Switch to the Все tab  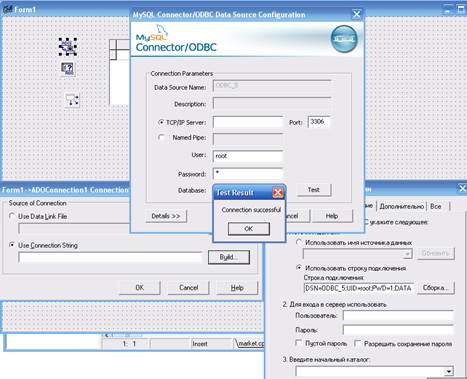coord(435,206)
